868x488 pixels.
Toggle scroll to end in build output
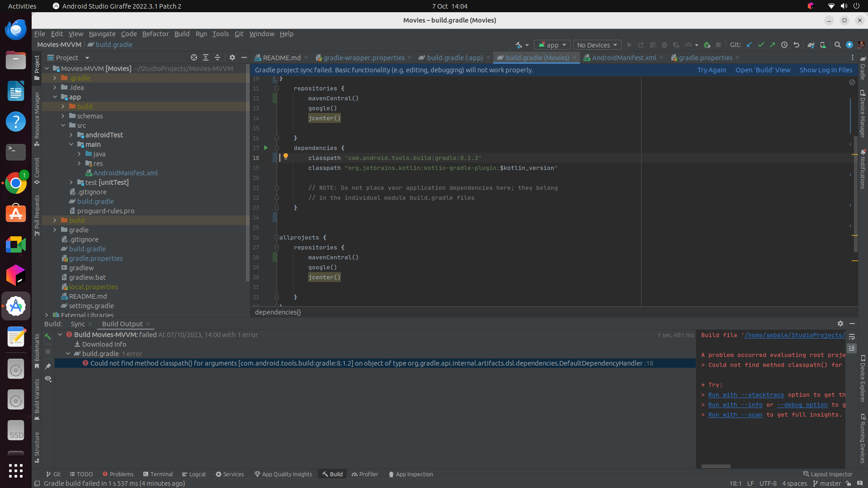point(852,348)
